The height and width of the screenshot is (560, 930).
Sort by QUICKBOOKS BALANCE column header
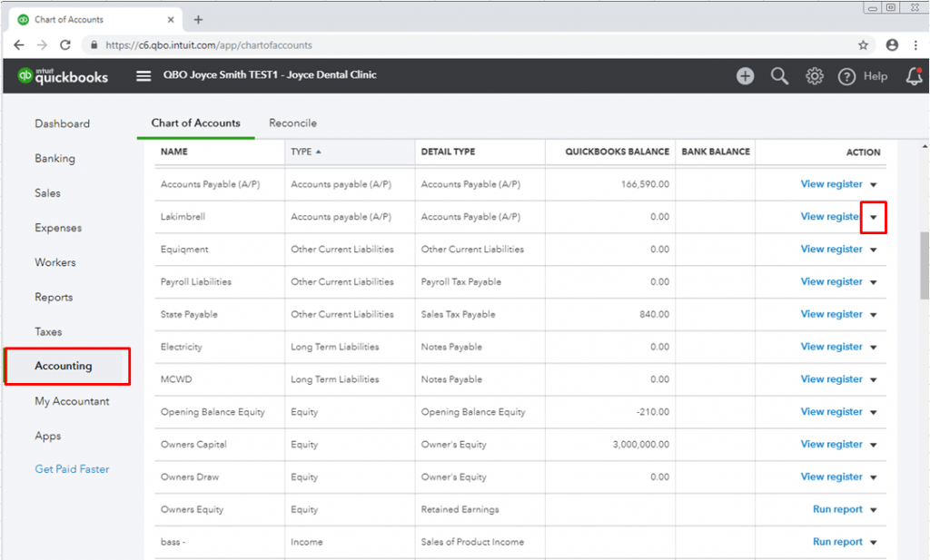click(x=617, y=152)
